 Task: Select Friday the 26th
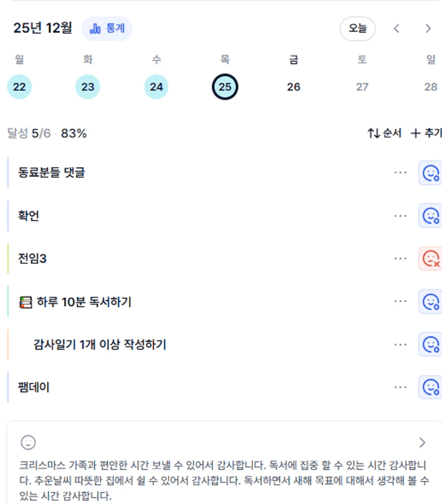pos(293,87)
